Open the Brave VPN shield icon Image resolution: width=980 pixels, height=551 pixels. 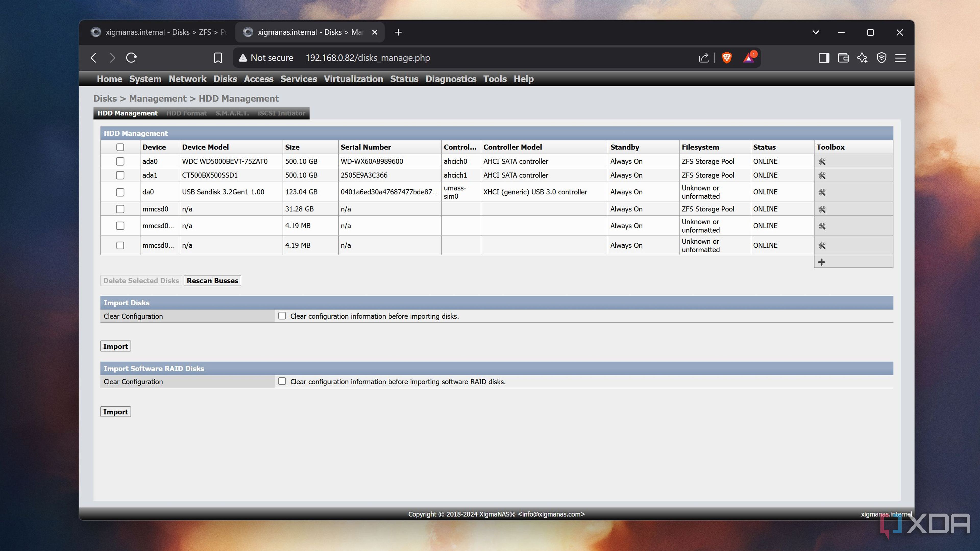click(881, 58)
